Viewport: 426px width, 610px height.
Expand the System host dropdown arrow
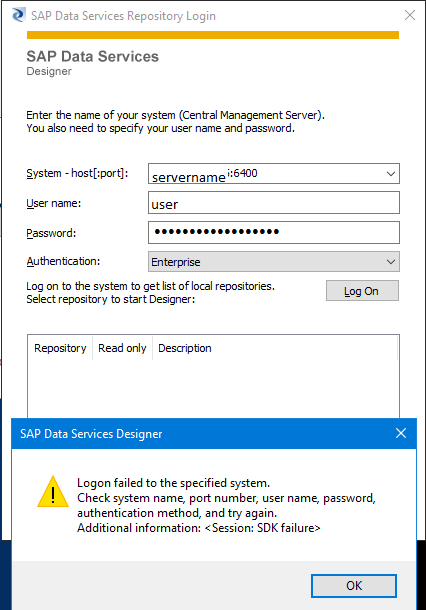pyautogui.click(x=391, y=174)
